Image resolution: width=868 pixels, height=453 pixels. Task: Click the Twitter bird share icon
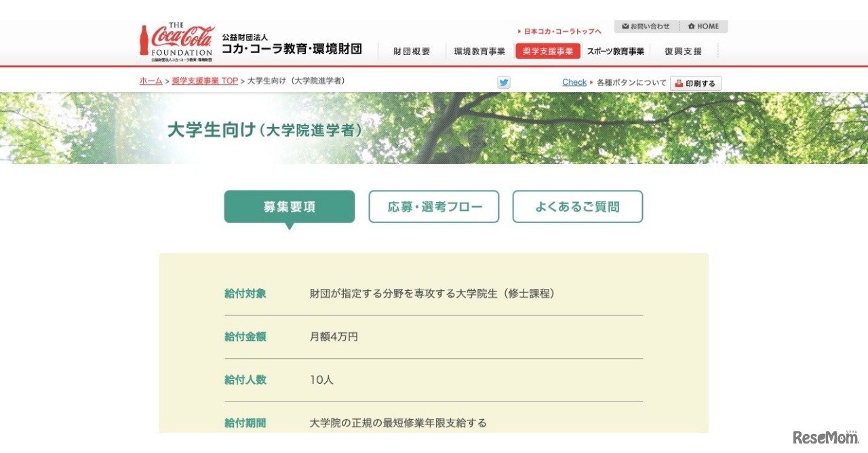(503, 82)
